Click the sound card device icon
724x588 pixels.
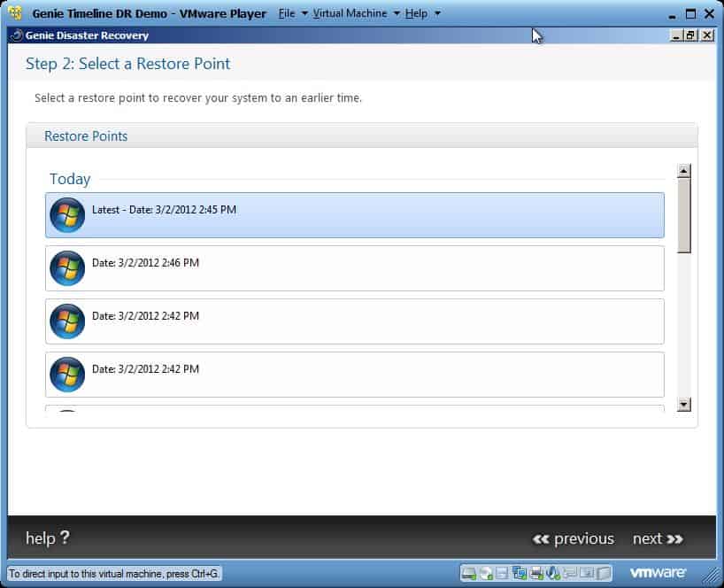(x=553, y=573)
